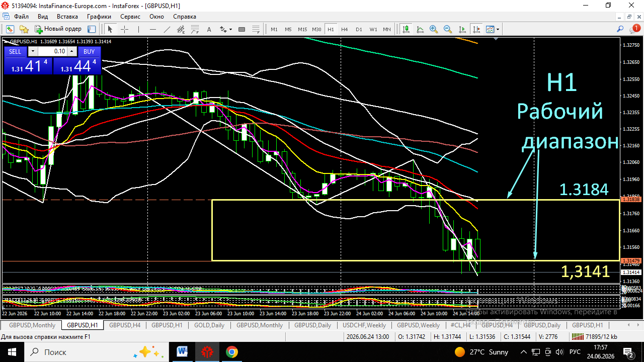Open the profiles folder icon
The width and height of the screenshot is (644, 362).
pos(24,29)
